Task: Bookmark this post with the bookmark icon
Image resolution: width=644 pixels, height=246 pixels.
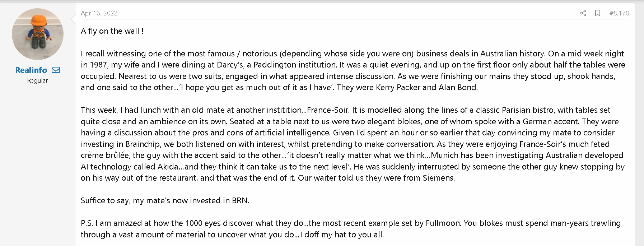Action: (x=598, y=13)
